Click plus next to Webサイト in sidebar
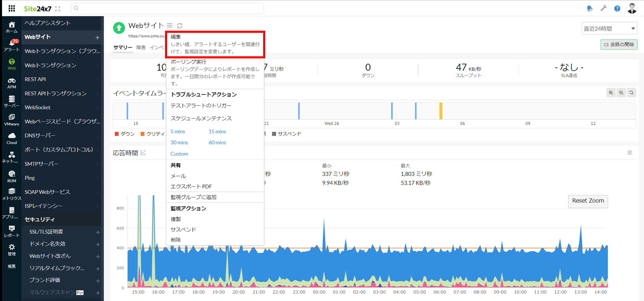 tap(97, 38)
